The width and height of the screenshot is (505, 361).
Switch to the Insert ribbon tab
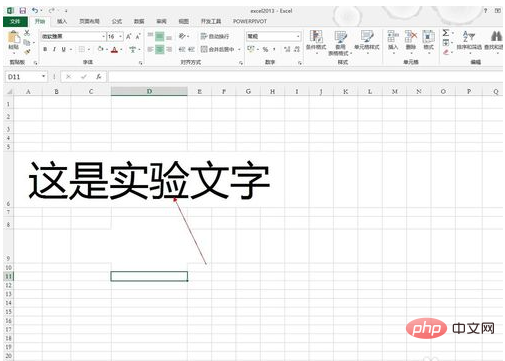pyautogui.click(x=62, y=21)
